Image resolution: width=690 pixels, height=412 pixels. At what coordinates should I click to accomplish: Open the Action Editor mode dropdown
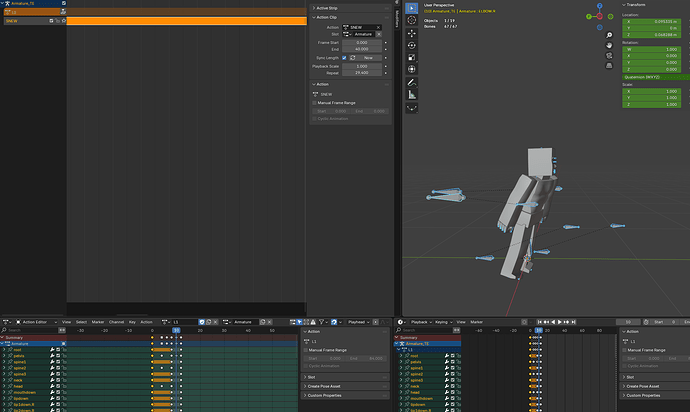coord(37,322)
